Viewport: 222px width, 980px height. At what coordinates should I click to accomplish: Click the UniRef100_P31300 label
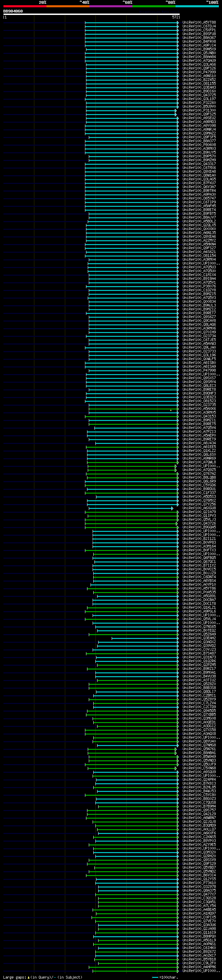199,110
